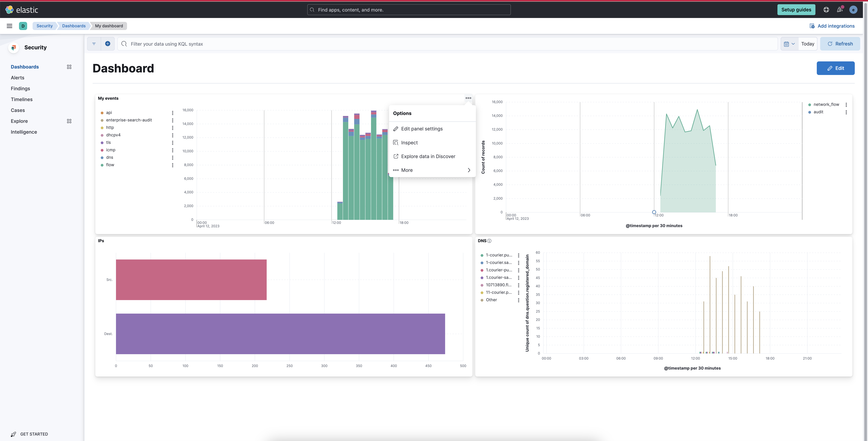The image size is (868, 441).
Task: Click the announcements party icon with notification dot
Action: click(x=840, y=9)
